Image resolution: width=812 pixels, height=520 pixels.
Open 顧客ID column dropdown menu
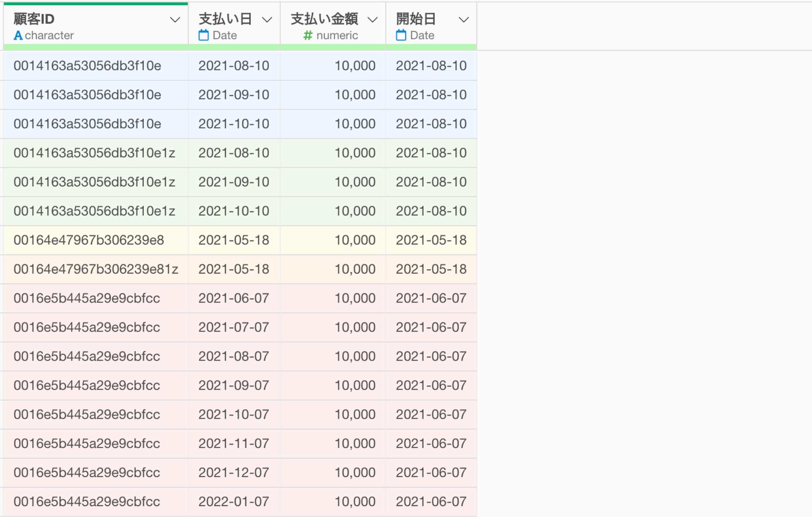(175, 20)
